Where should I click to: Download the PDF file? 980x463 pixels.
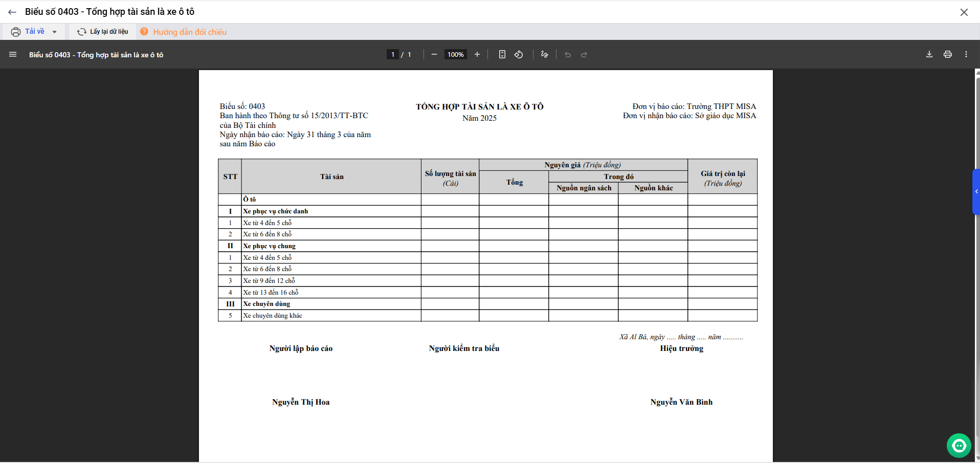[x=929, y=54]
